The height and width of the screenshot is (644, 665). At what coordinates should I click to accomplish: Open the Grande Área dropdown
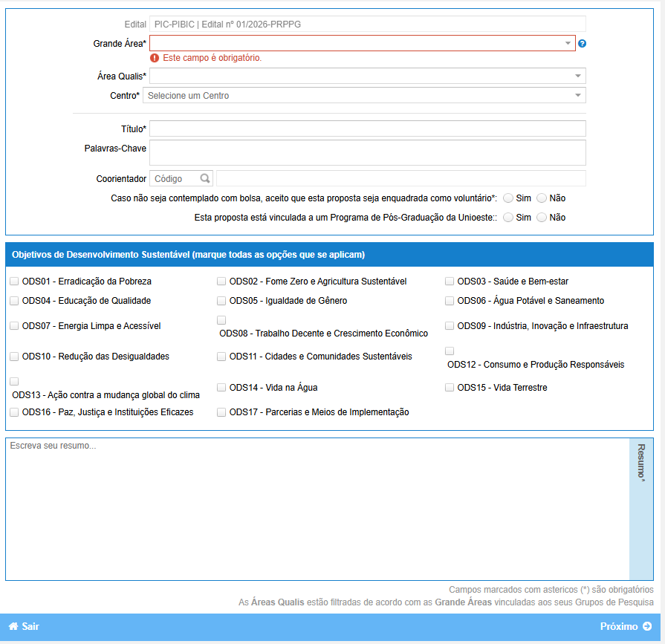click(362, 44)
